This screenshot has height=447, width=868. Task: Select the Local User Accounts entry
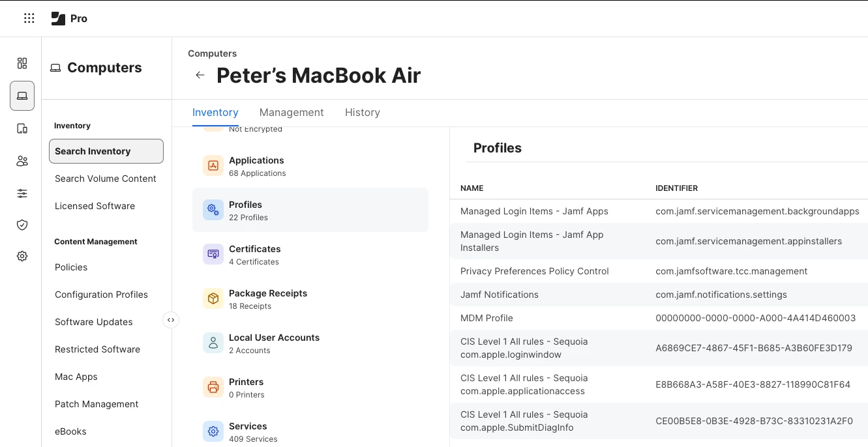310,343
